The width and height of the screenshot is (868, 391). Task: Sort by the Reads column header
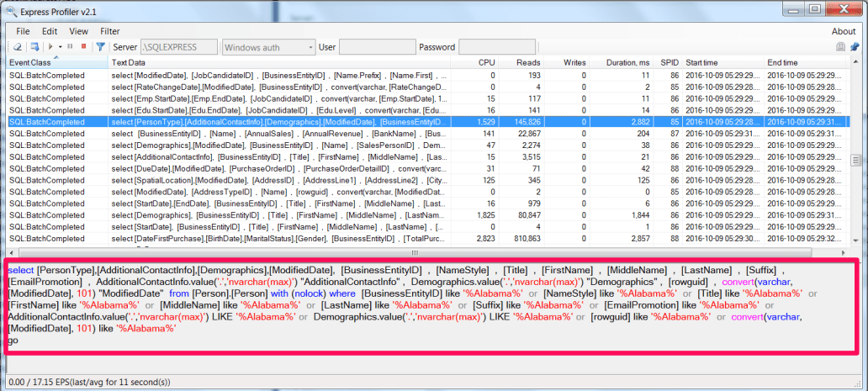point(522,62)
